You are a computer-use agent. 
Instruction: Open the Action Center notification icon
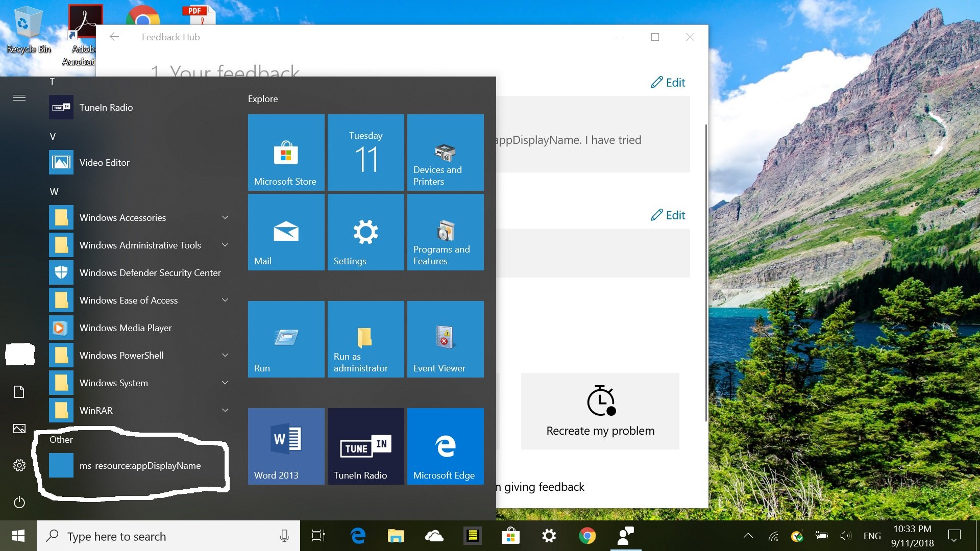point(954,536)
